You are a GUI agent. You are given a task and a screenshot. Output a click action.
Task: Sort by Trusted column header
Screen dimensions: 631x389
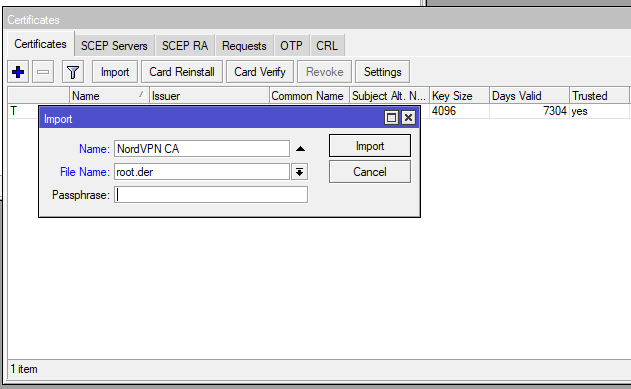(x=599, y=96)
